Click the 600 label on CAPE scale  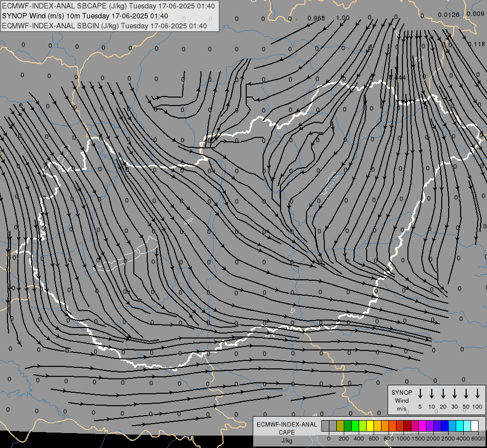tap(374, 439)
